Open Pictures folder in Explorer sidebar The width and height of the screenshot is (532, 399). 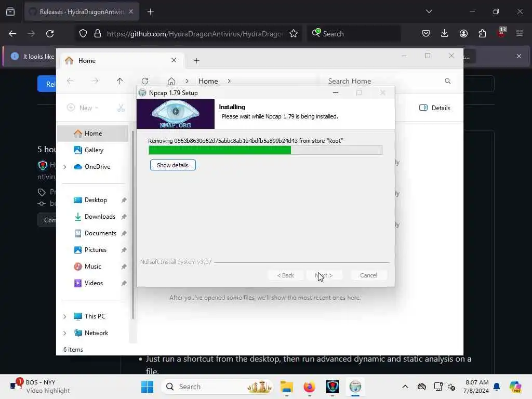point(96,250)
